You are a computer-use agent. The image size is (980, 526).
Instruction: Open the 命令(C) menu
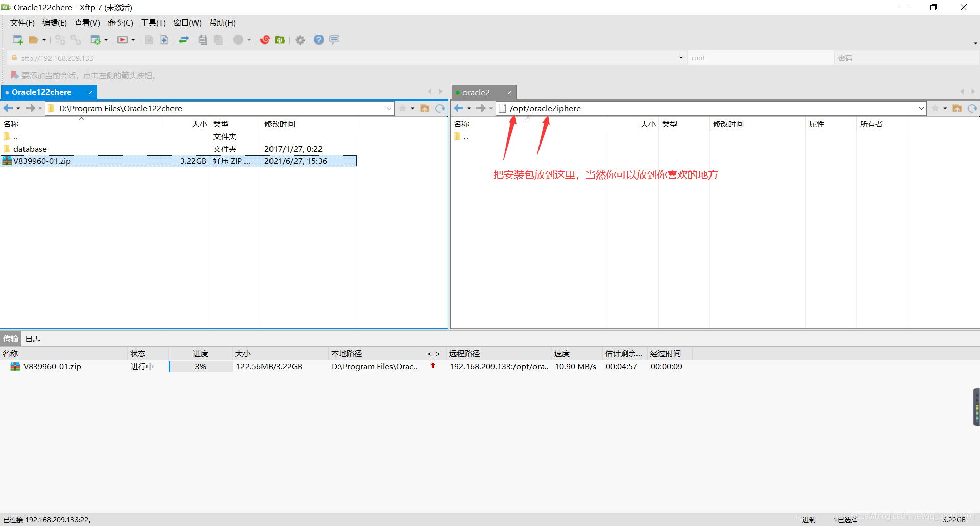tap(120, 23)
